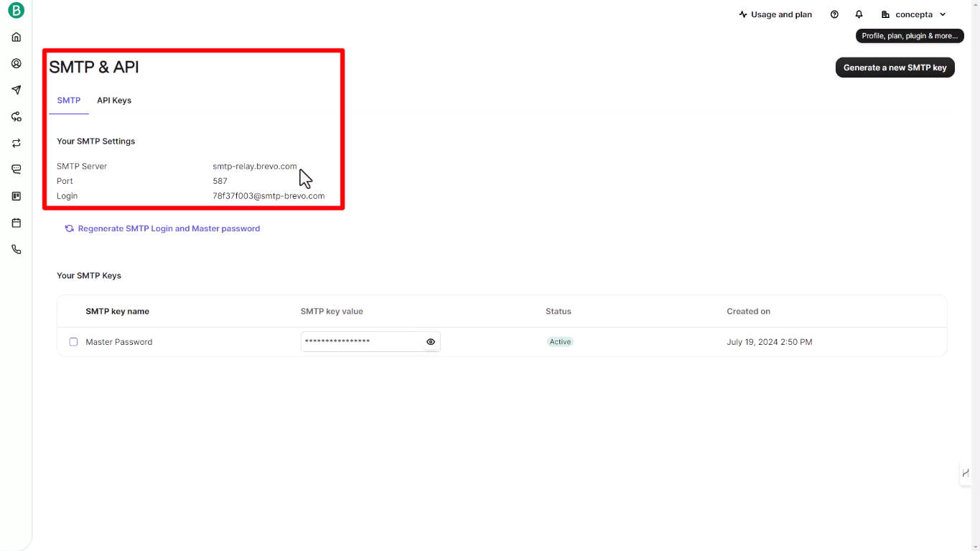Open the notifications bell icon
This screenshot has width=980, height=551.
pos(859,14)
